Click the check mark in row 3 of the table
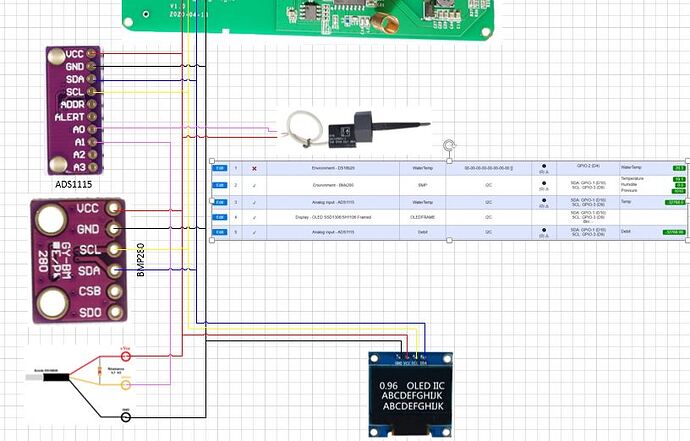The height and width of the screenshot is (441, 690). pyautogui.click(x=254, y=203)
